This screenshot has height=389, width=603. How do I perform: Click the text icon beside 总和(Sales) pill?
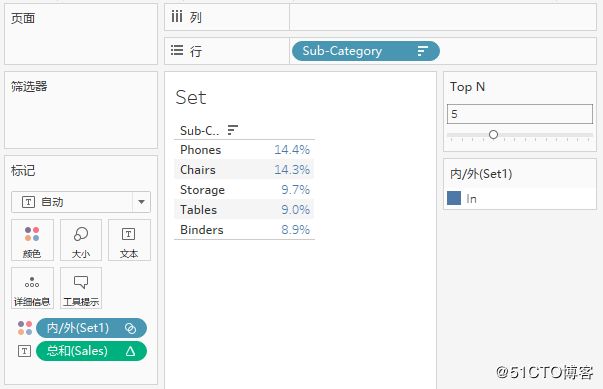(x=24, y=351)
